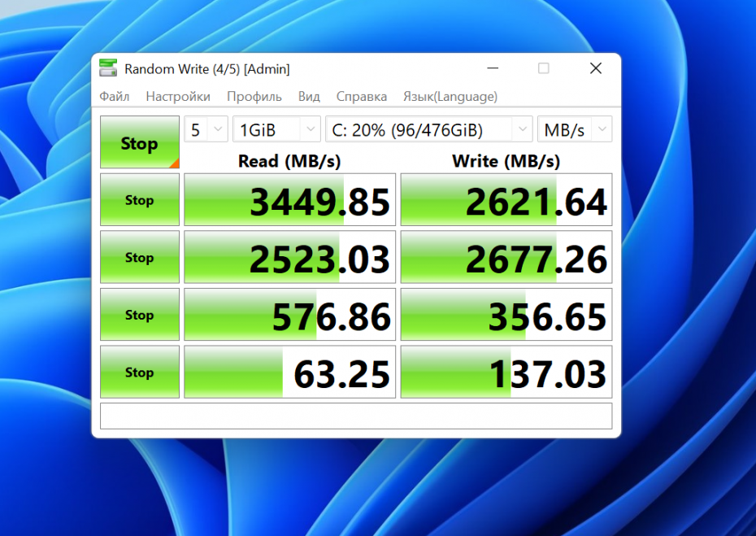Click the write result 2677.26
This screenshot has width=756, height=536.
tap(506, 257)
